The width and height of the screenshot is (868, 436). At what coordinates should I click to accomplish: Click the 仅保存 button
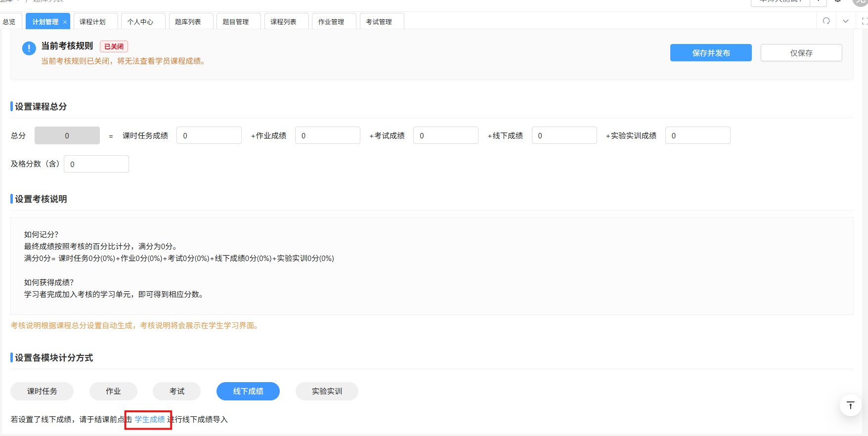[x=801, y=53]
